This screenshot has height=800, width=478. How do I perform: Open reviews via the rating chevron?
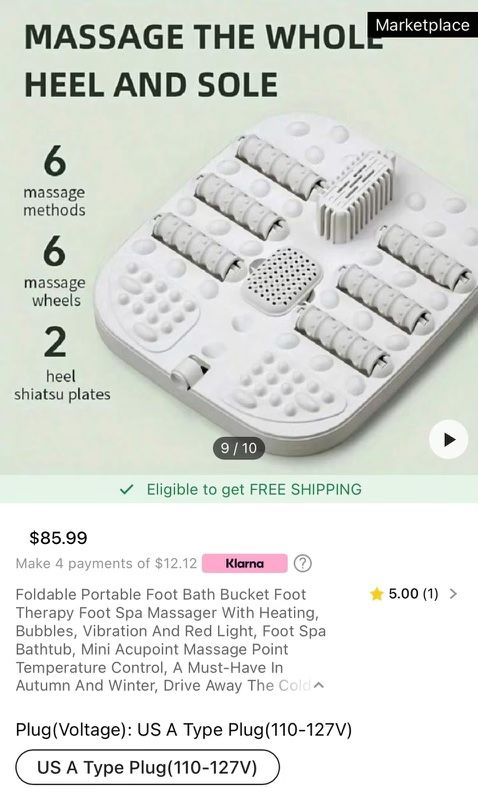tap(453, 593)
